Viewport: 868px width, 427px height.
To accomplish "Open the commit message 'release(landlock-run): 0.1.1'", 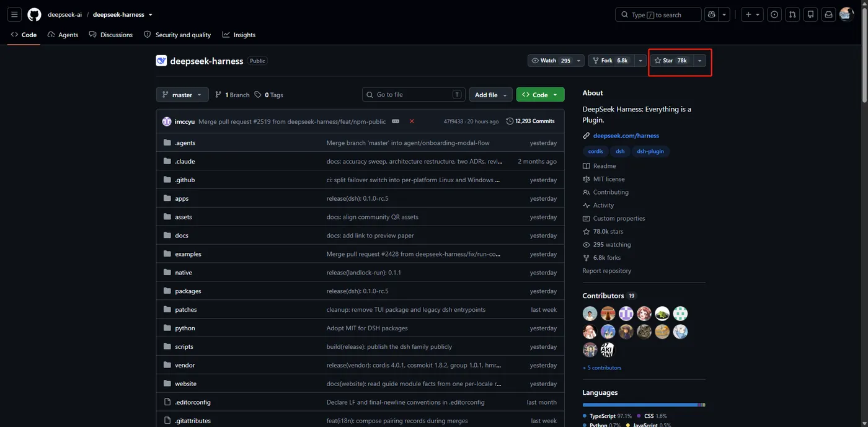I will point(363,273).
